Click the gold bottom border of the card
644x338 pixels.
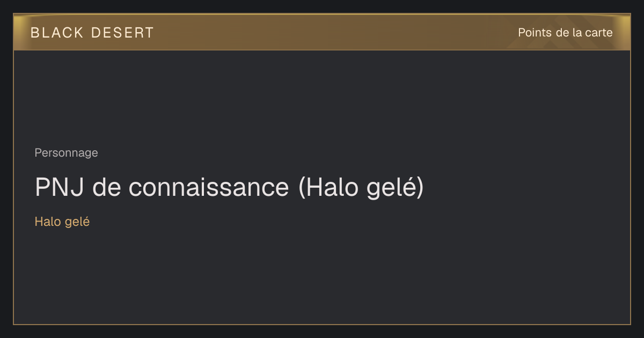click(322, 324)
